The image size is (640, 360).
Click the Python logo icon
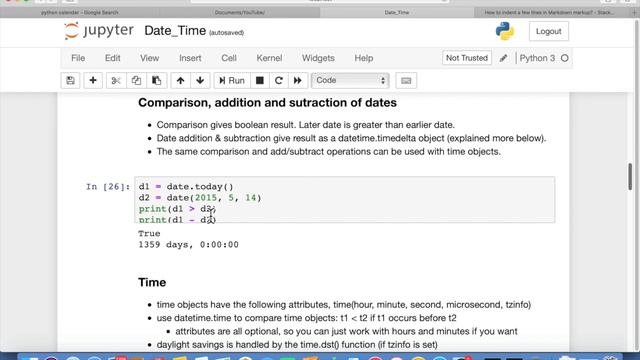click(x=505, y=31)
